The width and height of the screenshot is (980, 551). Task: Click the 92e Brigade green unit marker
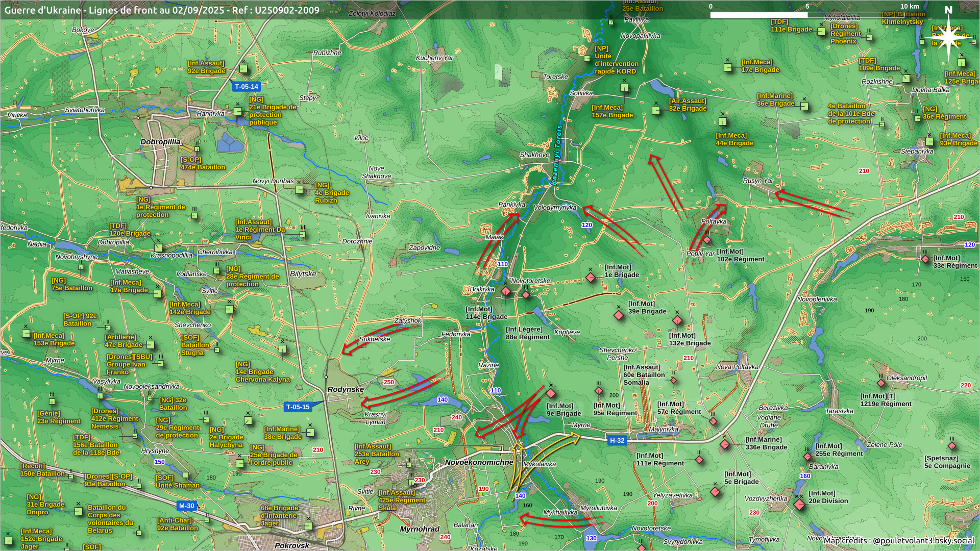click(243, 69)
